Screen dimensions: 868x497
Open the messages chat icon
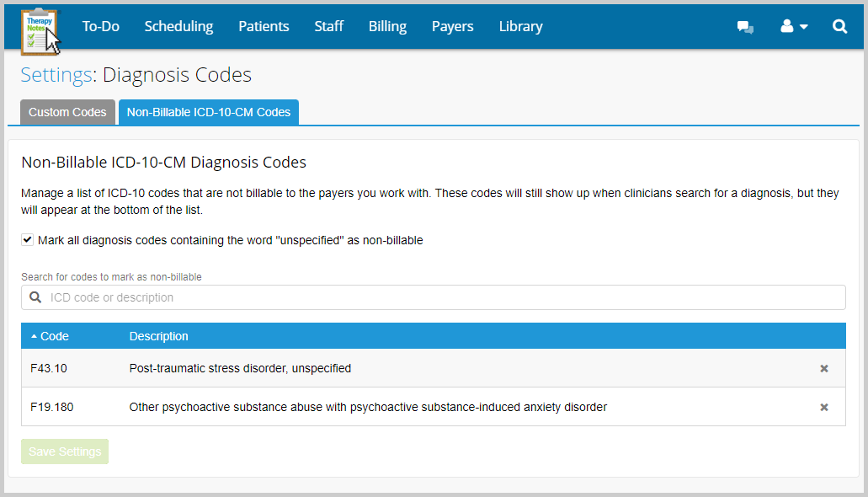click(x=745, y=27)
